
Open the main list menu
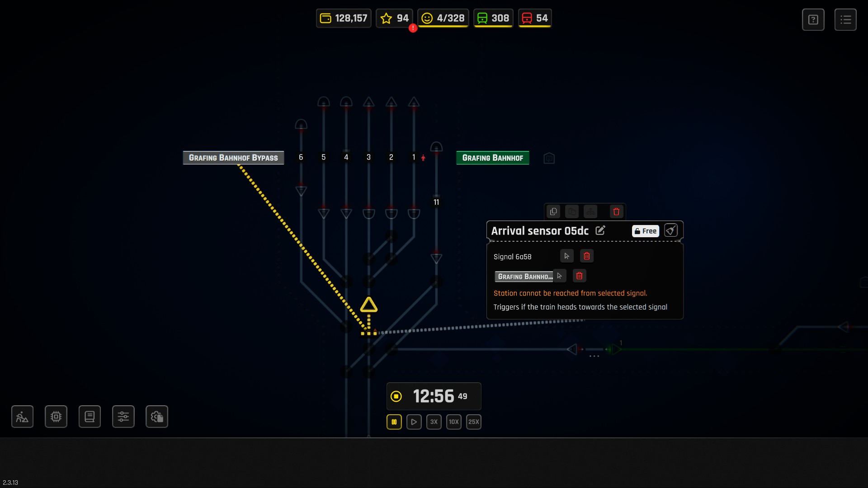point(845,20)
